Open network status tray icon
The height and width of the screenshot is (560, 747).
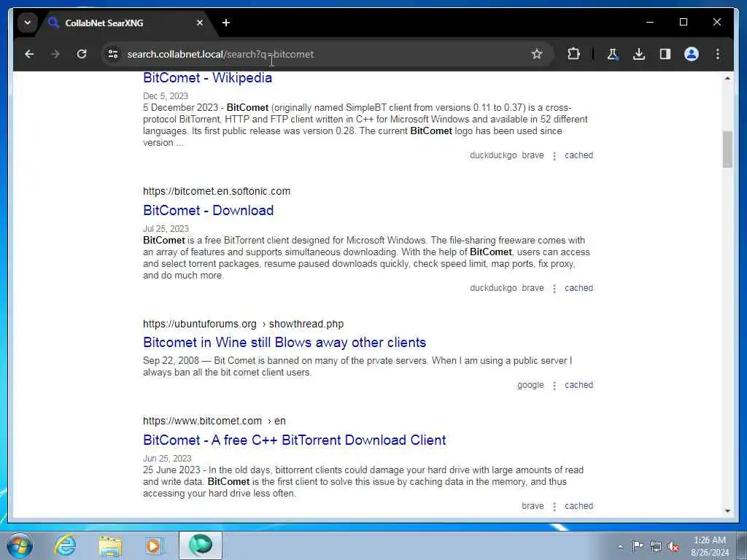pos(656,546)
